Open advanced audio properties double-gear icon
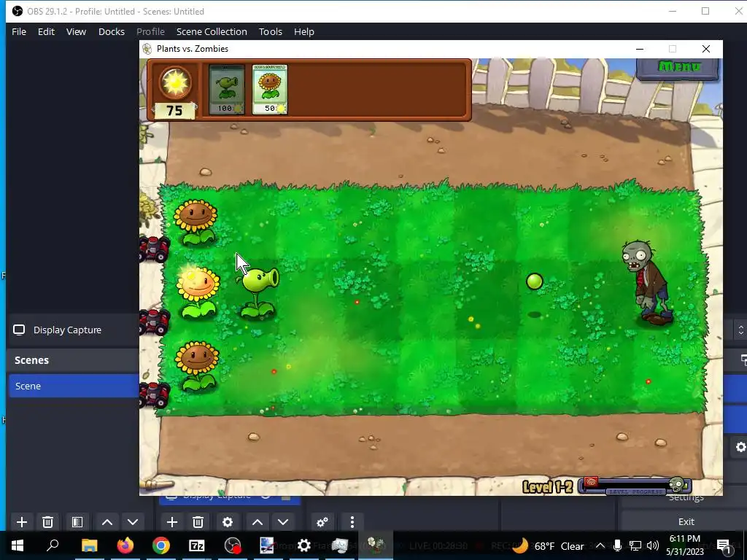The image size is (747, 560). pyautogui.click(x=322, y=522)
